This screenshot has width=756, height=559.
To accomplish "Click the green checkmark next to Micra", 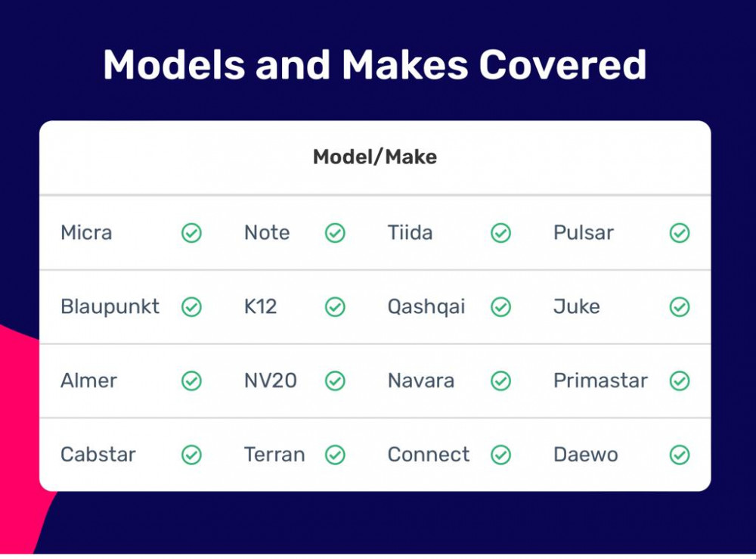I will coord(191,233).
